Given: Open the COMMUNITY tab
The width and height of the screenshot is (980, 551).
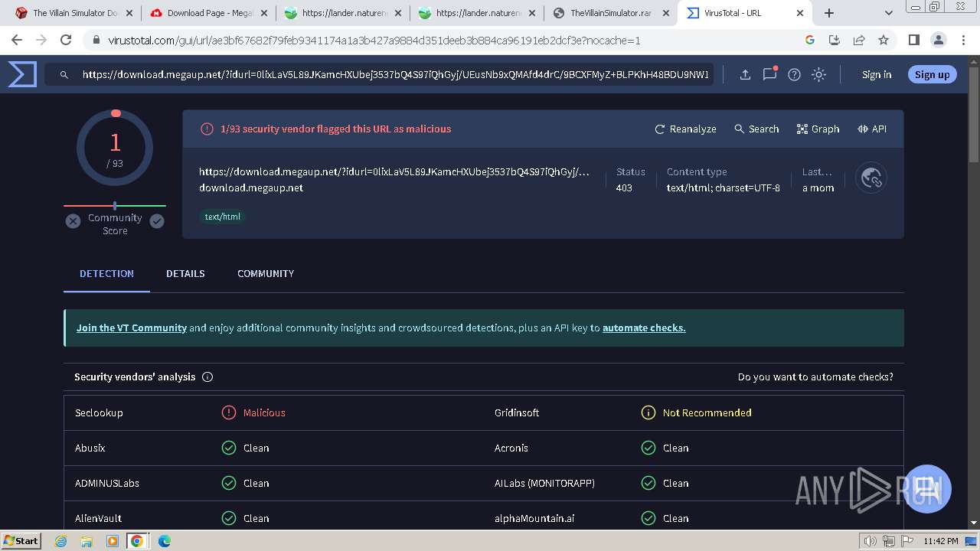Looking at the screenshot, I should coord(266,273).
